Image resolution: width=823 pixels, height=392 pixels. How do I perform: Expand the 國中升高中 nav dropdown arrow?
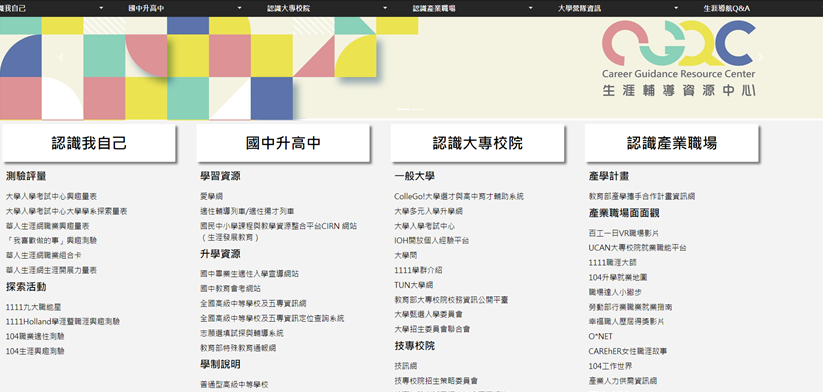[x=239, y=8]
